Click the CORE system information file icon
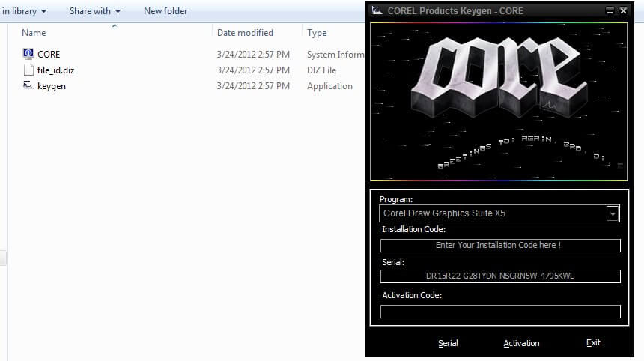Image resolution: width=644 pixels, height=361 pixels. coord(28,54)
